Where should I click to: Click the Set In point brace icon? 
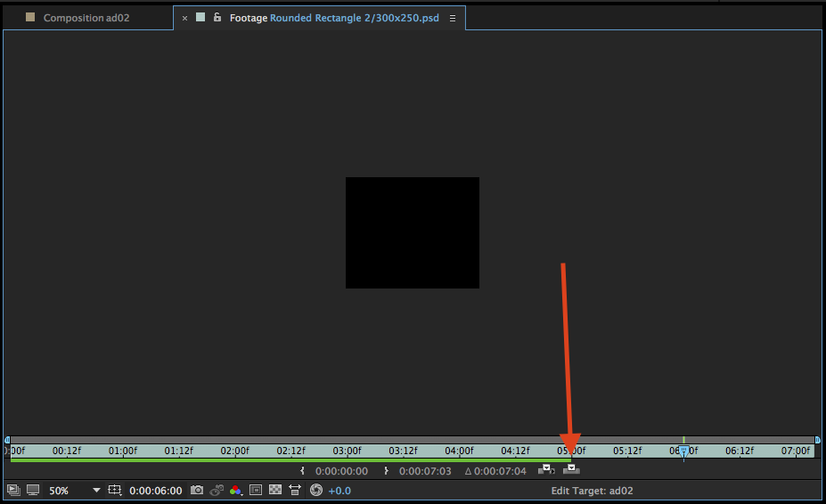coord(302,471)
